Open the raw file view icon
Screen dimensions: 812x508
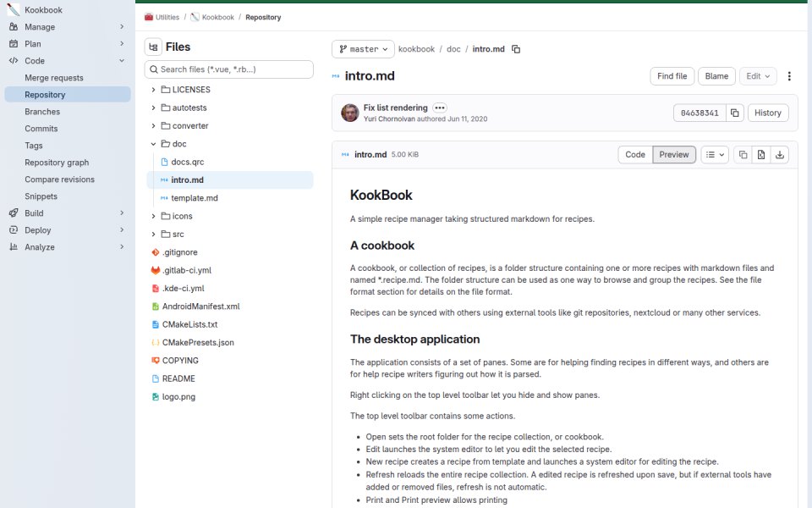tap(760, 154)
